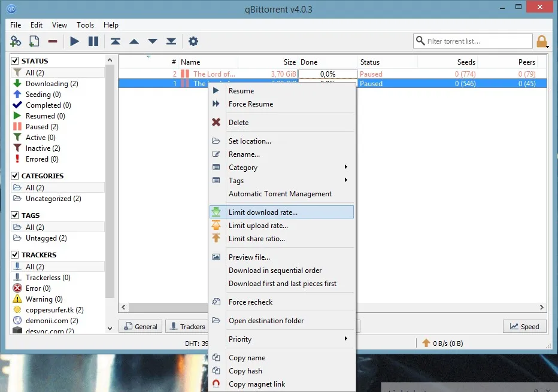Open the Tools menu
Screen dimensions: 558x392
tap(86, 25)
